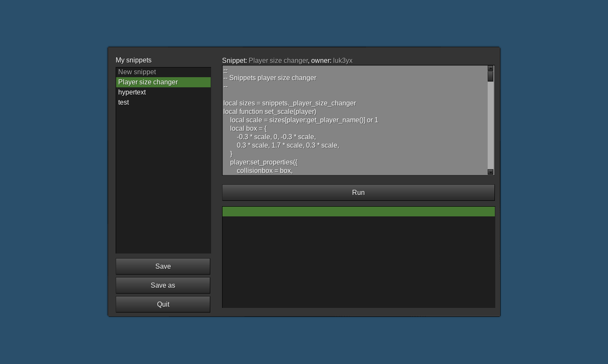Click the code editor scroll down arrow

490,172
